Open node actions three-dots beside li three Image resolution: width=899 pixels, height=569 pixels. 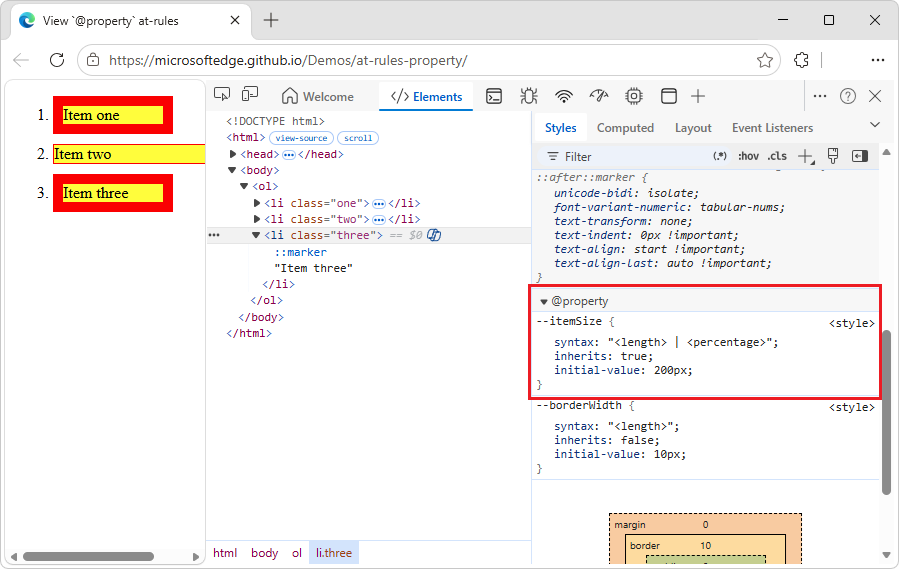214,235
